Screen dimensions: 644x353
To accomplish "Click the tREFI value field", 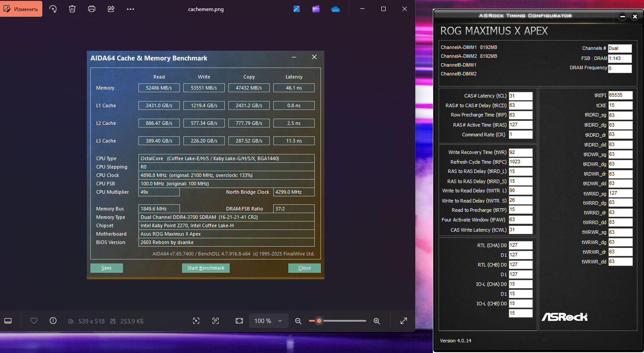I will click(x=621, y=95).
